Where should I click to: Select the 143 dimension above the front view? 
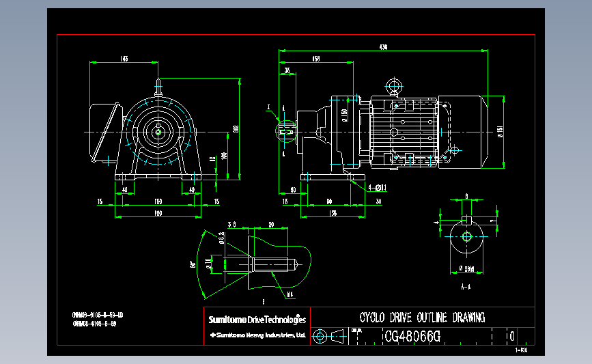tap(124, 59)
